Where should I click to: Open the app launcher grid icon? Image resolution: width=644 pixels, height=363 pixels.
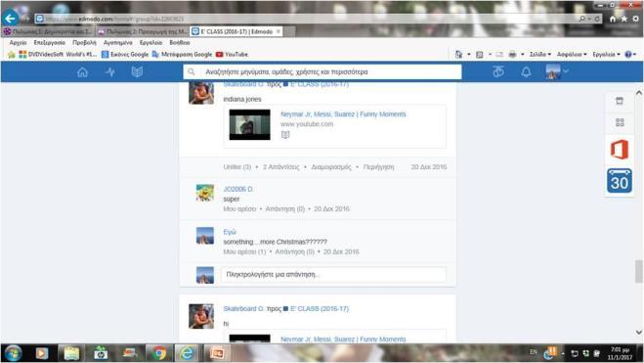[620, 122]
